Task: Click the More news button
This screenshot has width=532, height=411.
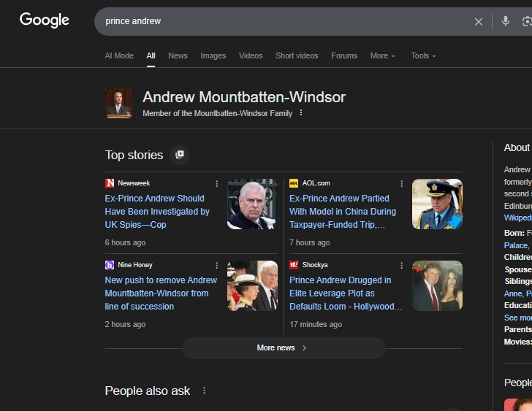Action: tap(283, 347)
